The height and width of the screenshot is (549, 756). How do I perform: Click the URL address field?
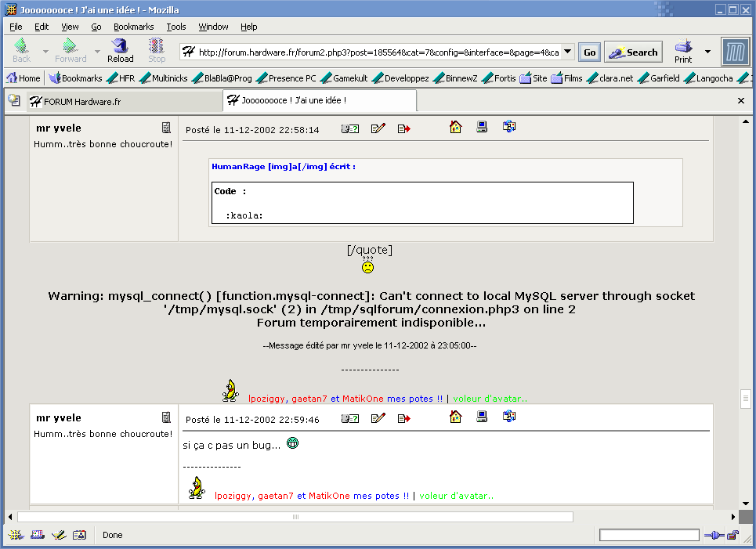click(x=376, y=52)
